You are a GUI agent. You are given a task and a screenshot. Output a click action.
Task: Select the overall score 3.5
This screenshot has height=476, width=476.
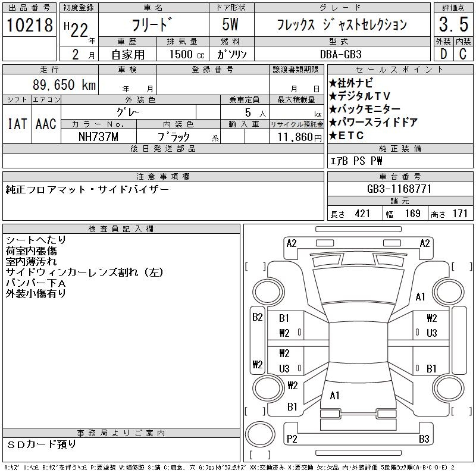click(453, 24)
